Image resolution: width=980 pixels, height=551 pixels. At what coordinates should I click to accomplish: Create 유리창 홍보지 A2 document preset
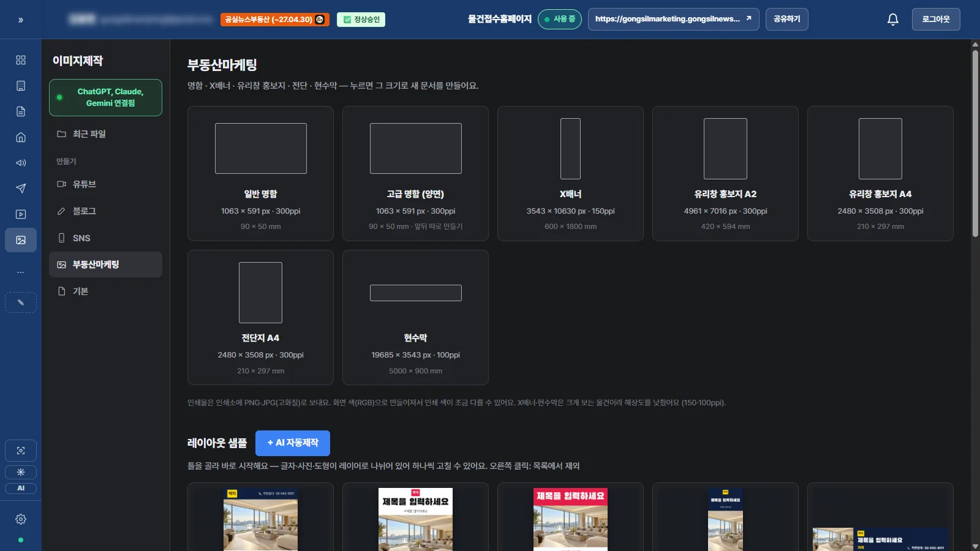tap(725, 174)
